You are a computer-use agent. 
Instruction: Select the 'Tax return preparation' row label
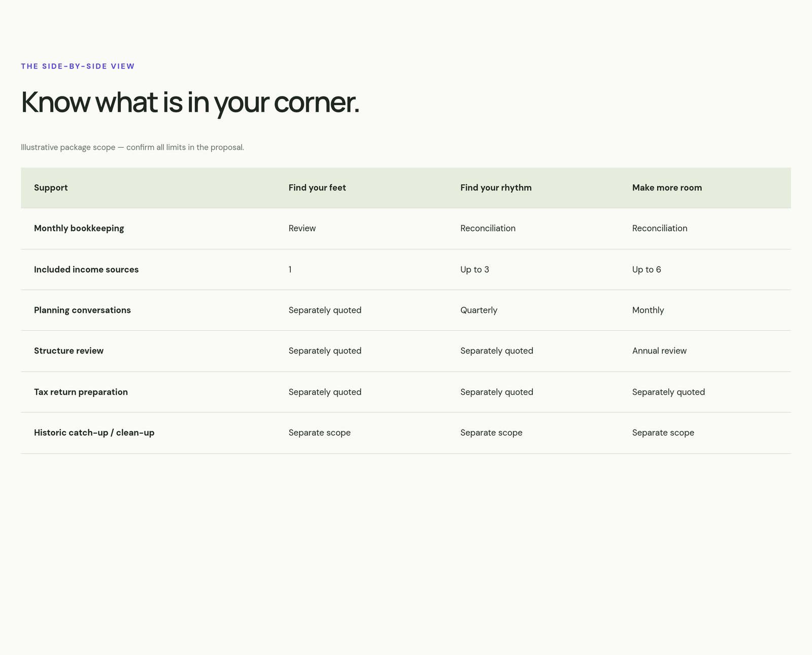tap(81, 392)
